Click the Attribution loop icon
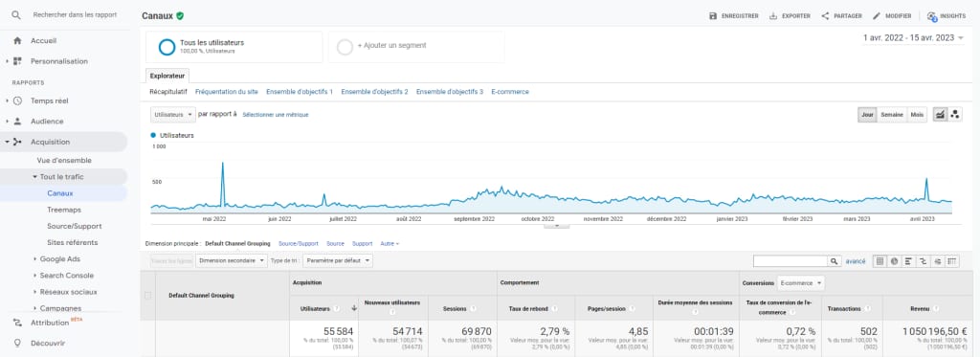Image resolution: width=980 pixels, height=357 pixels. tap(17, 323)
